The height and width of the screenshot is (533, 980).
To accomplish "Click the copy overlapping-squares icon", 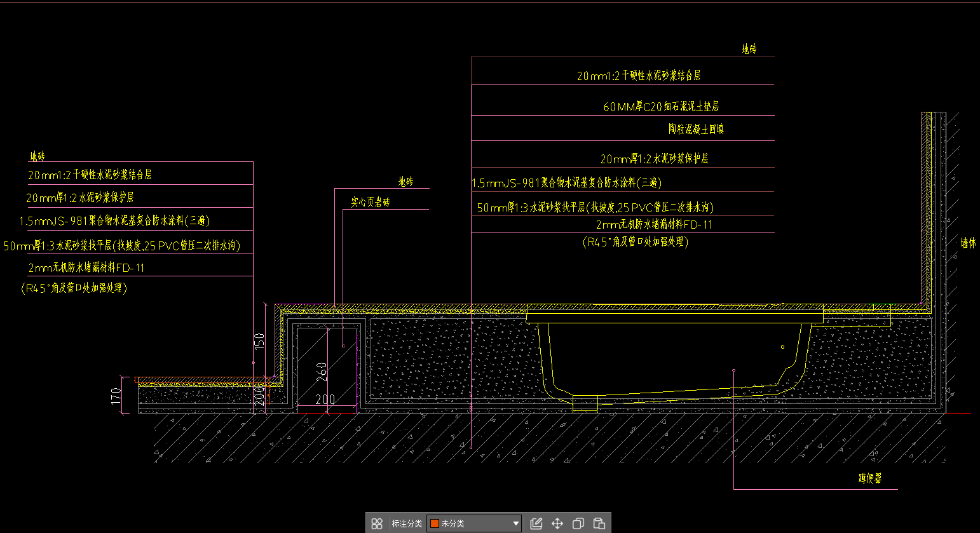I will click(x=578, y=523).
